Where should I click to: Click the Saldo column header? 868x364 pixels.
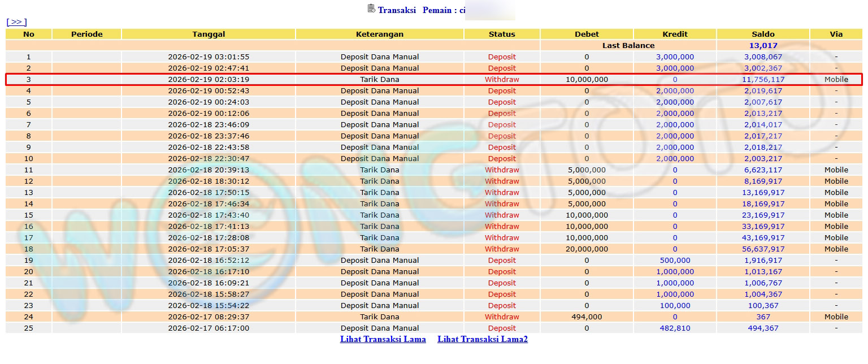point(763,34)
